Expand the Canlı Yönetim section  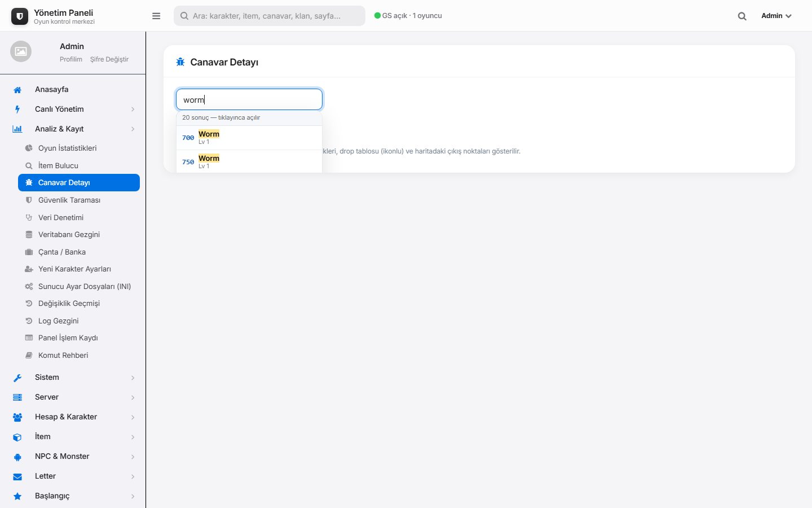pyautogui.click(x=73, y=110)
